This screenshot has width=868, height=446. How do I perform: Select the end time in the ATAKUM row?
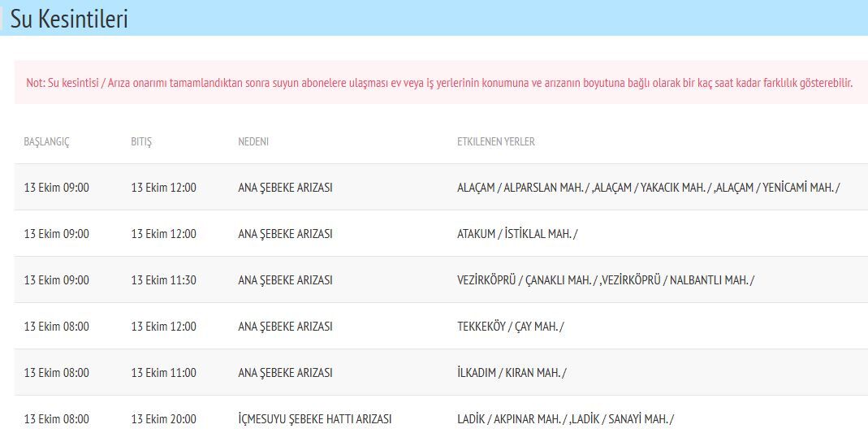click(x=164, y=234)
